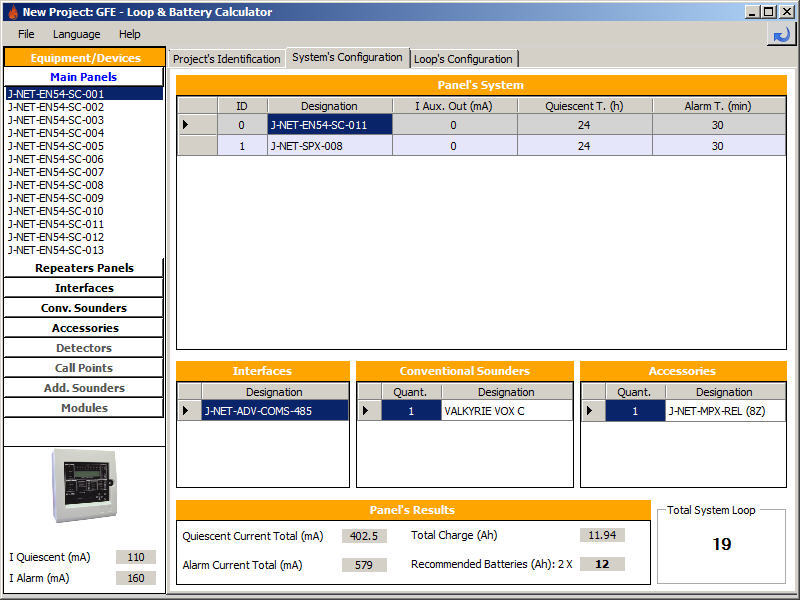Click the Accessories header in the sidebar
This screenshot has height=600, width=800.
[83, 327]
